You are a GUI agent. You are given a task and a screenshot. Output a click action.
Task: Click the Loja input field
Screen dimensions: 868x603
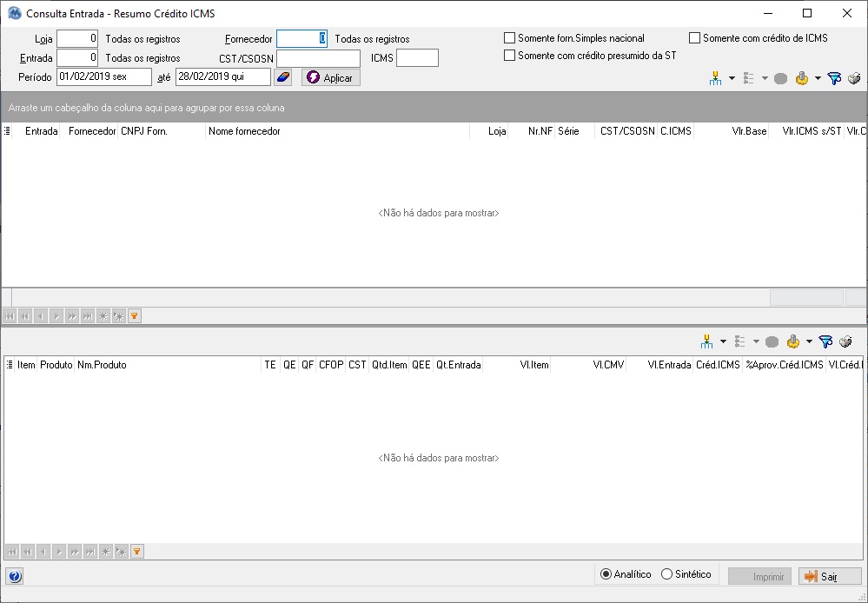click(x=77, y=39)
